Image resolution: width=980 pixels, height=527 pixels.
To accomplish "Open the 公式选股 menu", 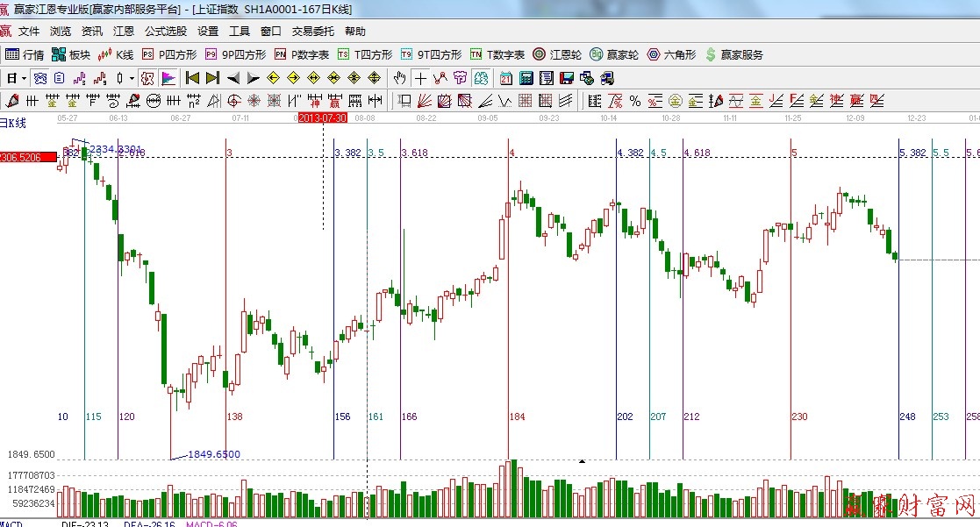I will tap(165, 32).
